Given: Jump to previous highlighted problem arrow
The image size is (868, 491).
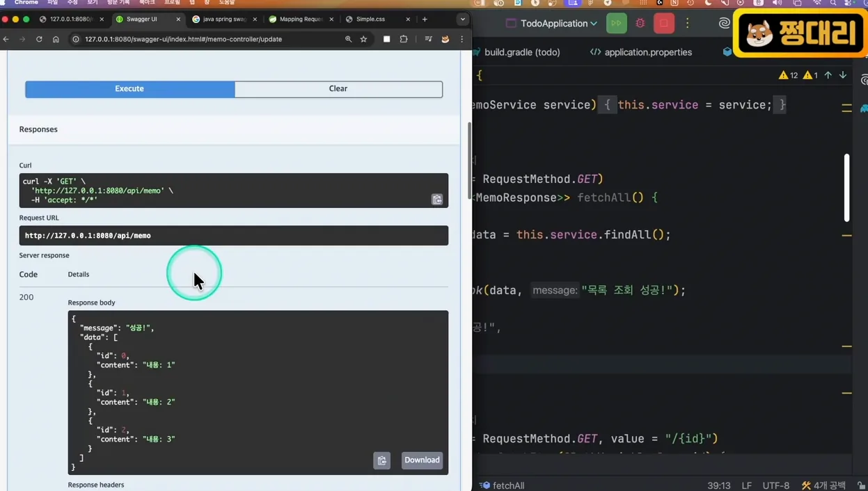Looking at the screenshot, I should pos(828,75).
